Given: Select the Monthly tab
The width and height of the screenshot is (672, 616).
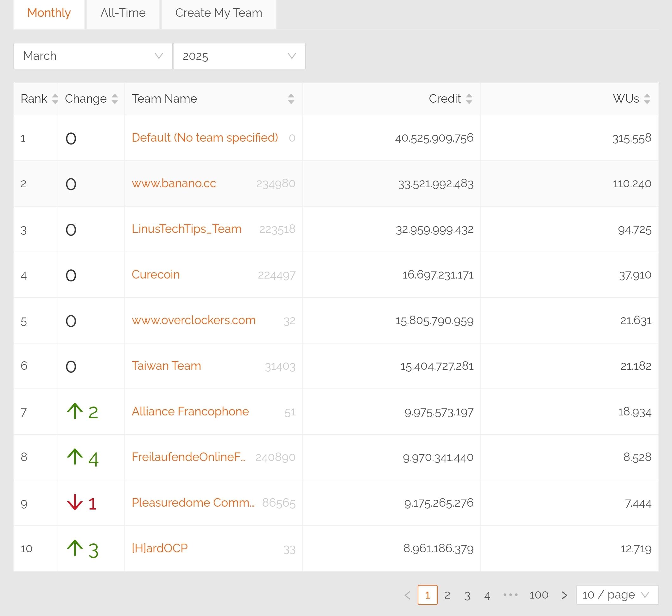Looking at the screenshot, I should [x=49, y=13].
